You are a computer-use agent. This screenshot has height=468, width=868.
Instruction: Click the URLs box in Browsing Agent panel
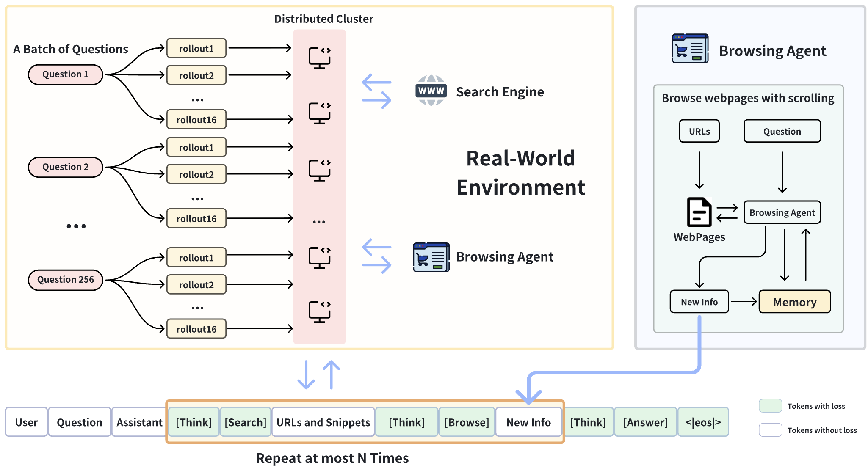699,131
